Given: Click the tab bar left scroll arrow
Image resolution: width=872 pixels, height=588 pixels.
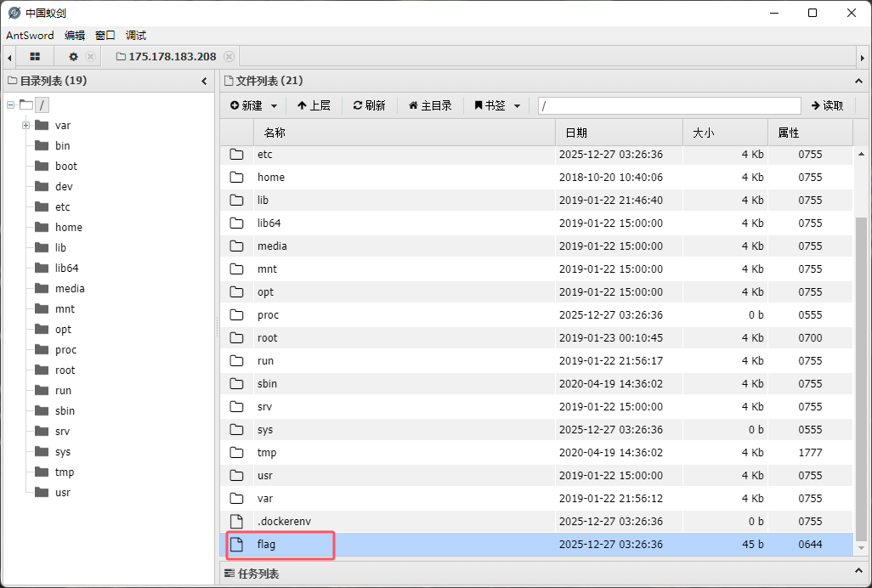Looking at the screenshot, I should click(x=9, y=57).
